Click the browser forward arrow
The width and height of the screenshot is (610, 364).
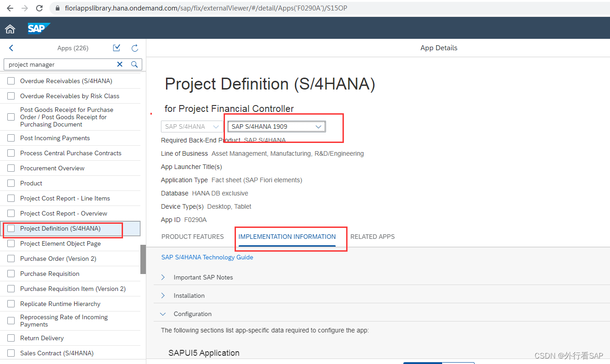coord(24,8)
